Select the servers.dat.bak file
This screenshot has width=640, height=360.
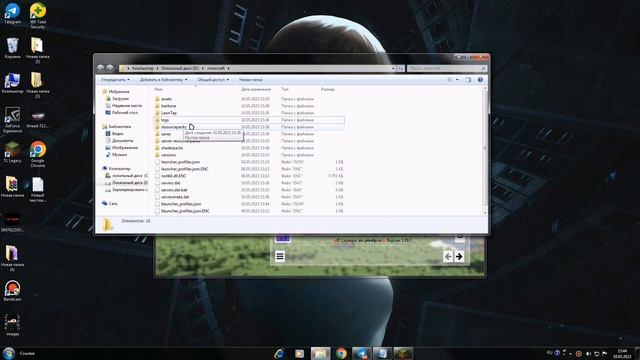pos(174,190)
